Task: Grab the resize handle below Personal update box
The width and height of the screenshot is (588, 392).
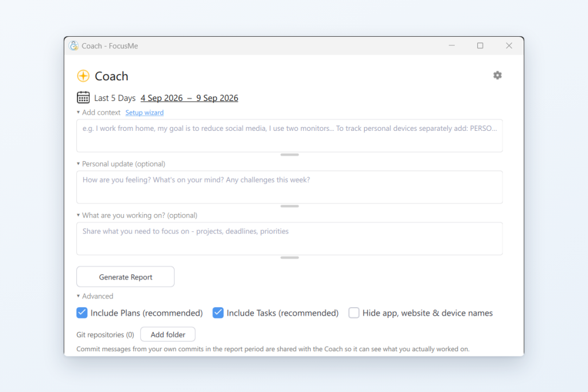Action: pyautogui.click(x=289, y=206)
